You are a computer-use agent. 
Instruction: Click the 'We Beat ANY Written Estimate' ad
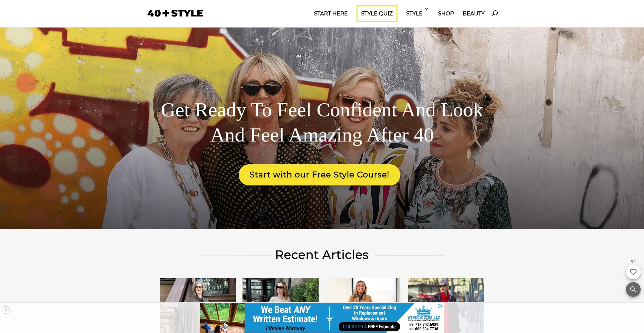(x=285, y=318)
